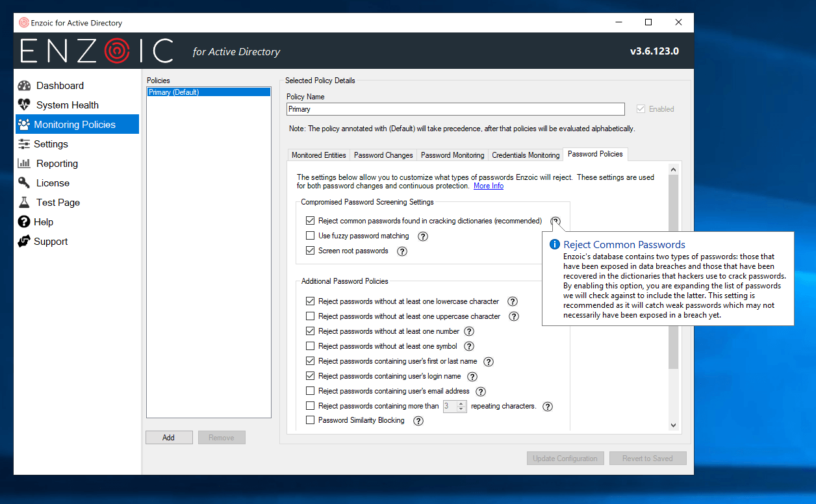Click the Add policy button
Screen dimensions: 816x504
[169, 438]
